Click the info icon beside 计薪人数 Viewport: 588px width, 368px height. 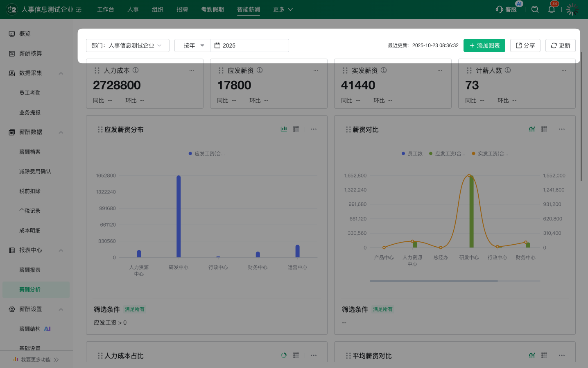coord(508,70)
